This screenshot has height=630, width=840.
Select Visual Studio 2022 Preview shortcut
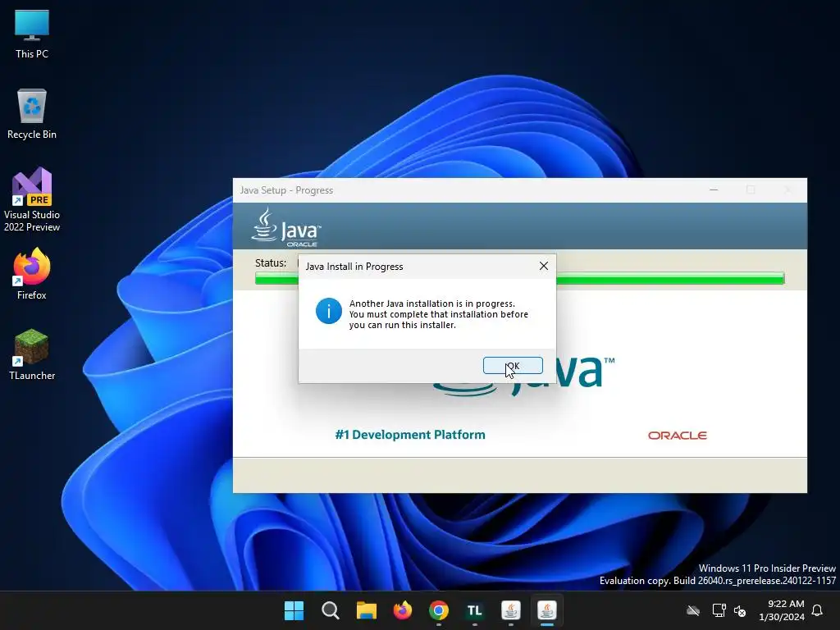[x=32, y=199]
